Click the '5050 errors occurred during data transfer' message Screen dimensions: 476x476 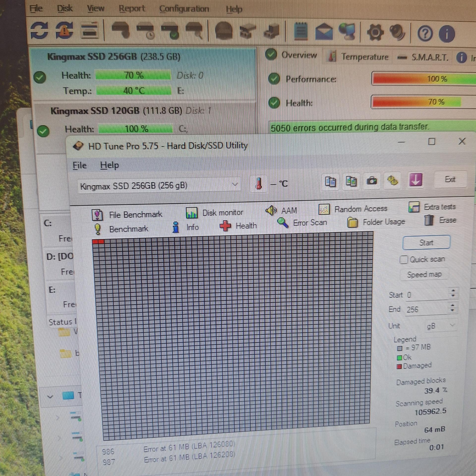coord(350,127)
